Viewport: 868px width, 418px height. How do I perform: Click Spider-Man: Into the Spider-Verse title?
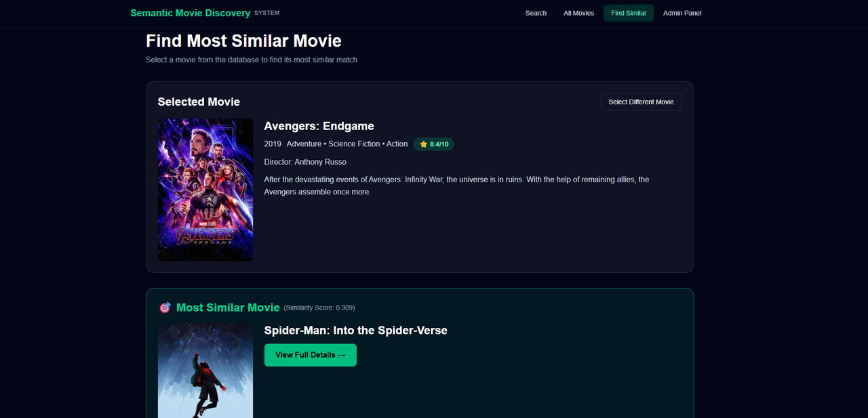(355, 331)
